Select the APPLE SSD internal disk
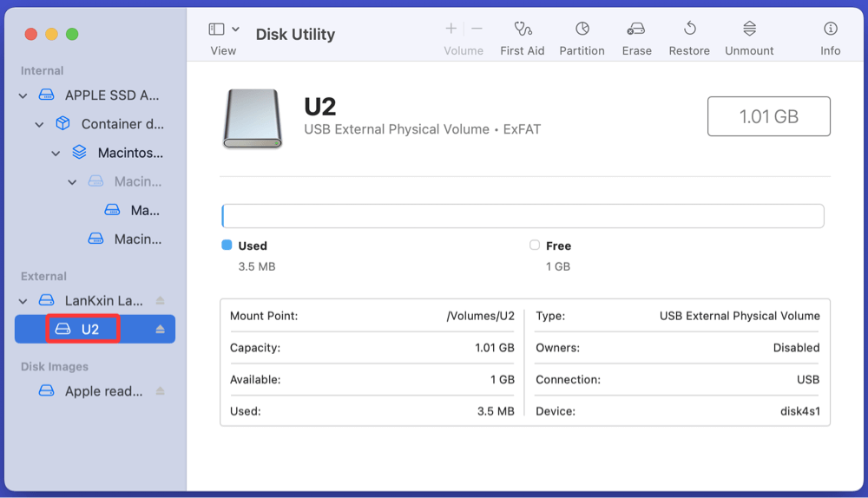This screenshot has height=498, width=868. [111, 95]
